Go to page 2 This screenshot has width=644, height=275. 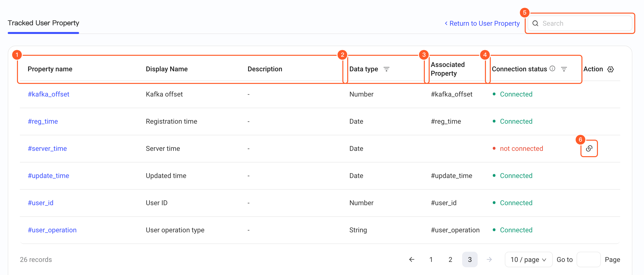[x=450, y=259]
